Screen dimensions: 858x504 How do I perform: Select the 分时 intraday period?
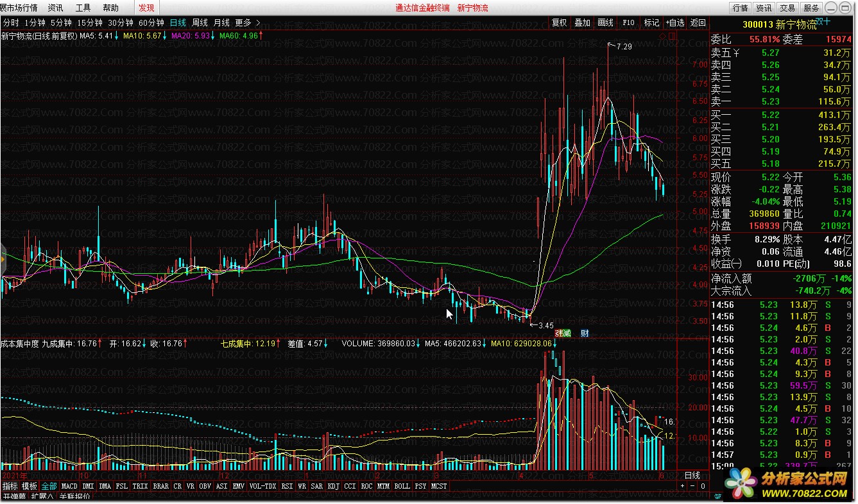click(x=11, y=22)
